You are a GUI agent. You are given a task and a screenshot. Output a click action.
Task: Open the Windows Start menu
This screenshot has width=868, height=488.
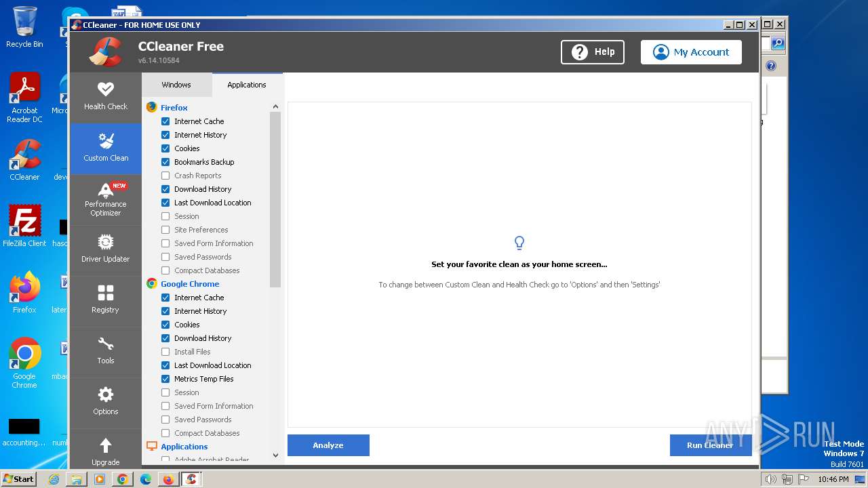click(19, 479)
